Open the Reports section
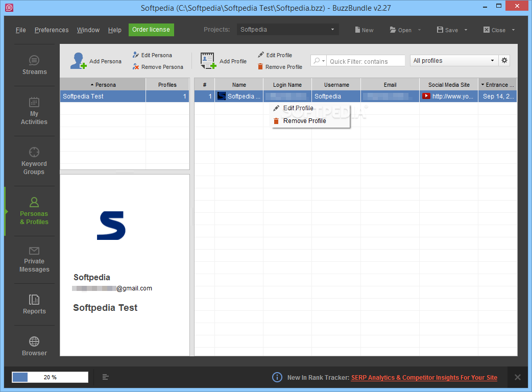This screenshot has height=392, width=532. coord(34,305)
